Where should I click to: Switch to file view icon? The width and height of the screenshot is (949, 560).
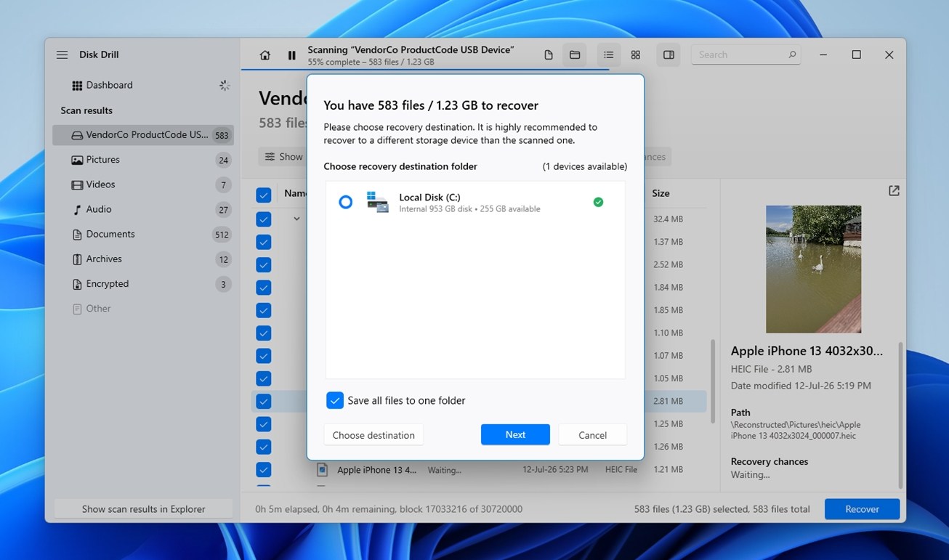click(x=549, y=55)
